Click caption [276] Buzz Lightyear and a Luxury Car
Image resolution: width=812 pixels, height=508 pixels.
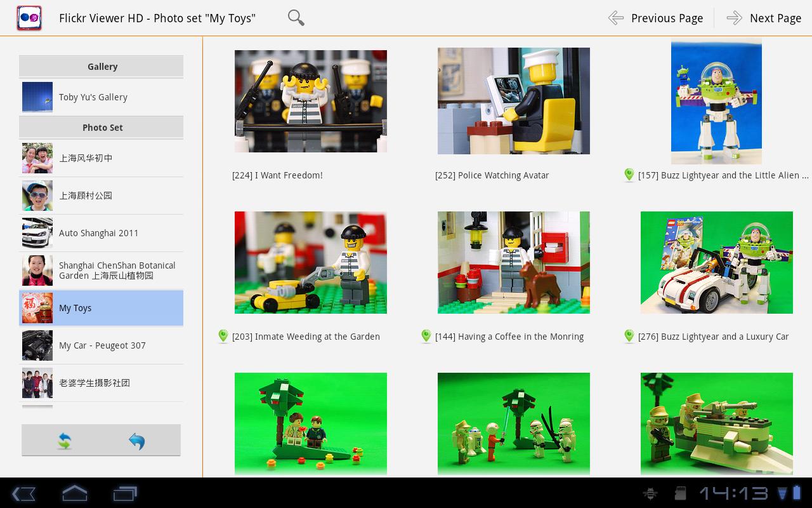(713, 337)
